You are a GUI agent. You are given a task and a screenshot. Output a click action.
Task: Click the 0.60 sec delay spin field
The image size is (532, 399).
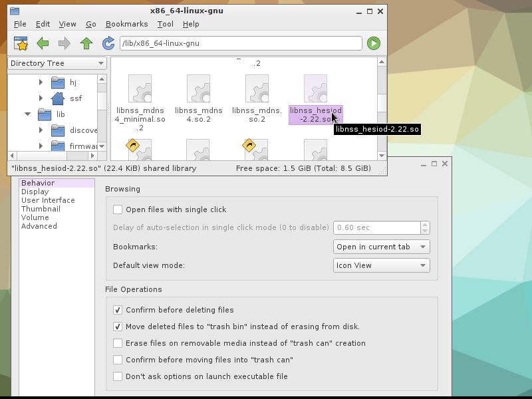tap(377, 227)
